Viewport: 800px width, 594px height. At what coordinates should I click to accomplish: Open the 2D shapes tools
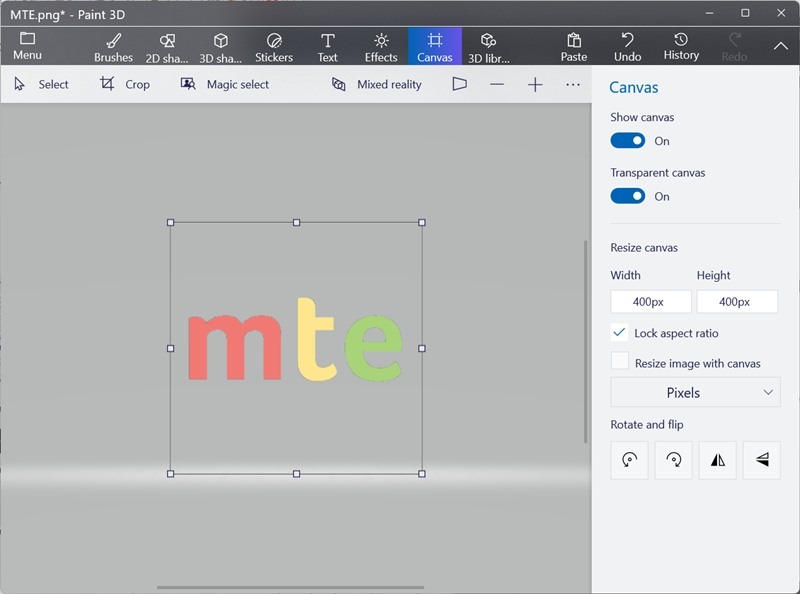click(166, 45)
